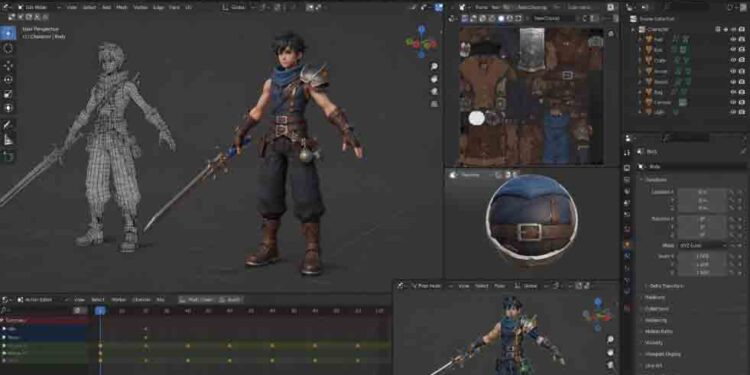Hide the Bag object with its eye icon
This screenshot has height=375, width=750.
pos(732,91)
